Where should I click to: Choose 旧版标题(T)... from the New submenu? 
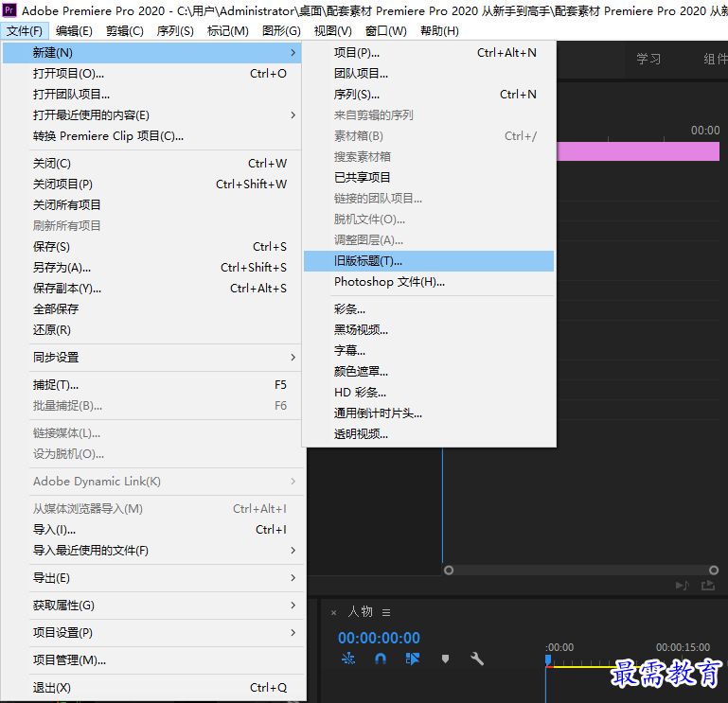(429, 261)
